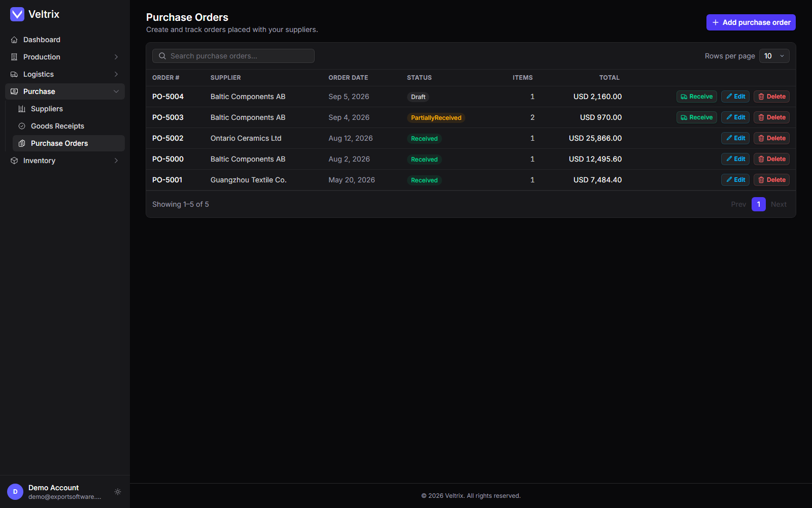The height and width of the screenshot is (508, 812).
Task: Expand the Production menu chevron
Action: (x=116, y=57)
